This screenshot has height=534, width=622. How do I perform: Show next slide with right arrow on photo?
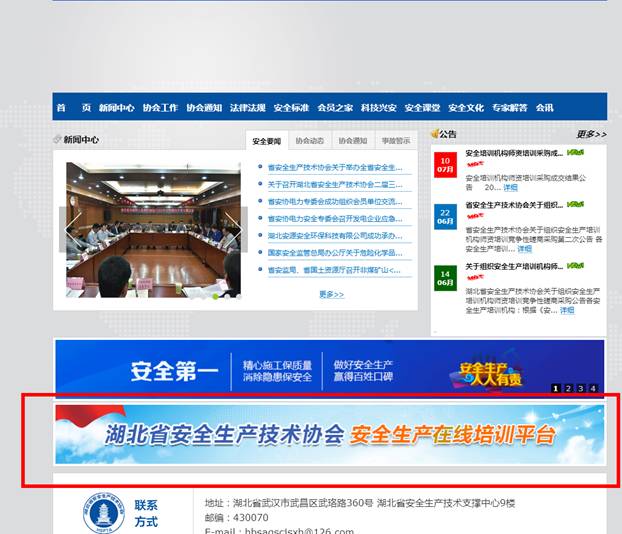(236, 229)
